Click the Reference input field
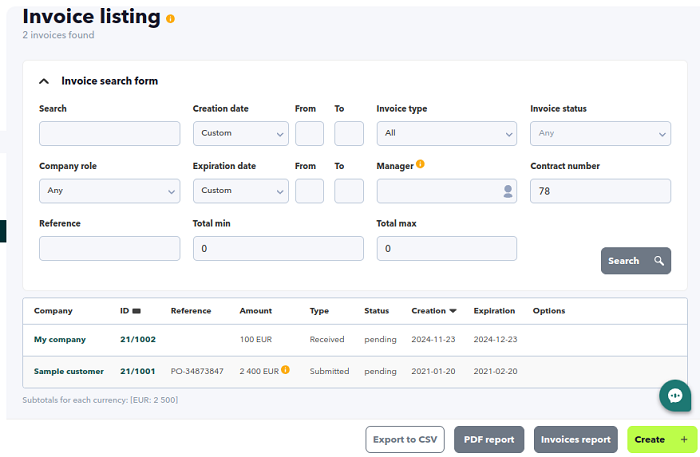700x457 pixels. 109,249
